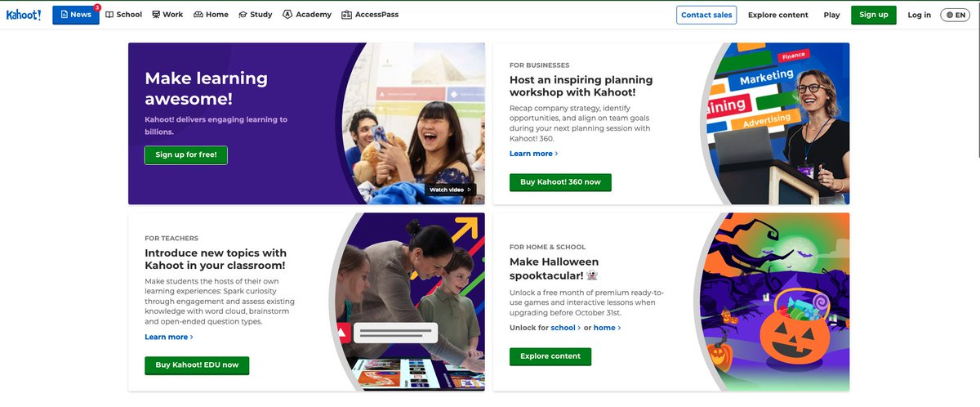Click Learn more in the business card
The image size is (980, 407).
(534, 154)
